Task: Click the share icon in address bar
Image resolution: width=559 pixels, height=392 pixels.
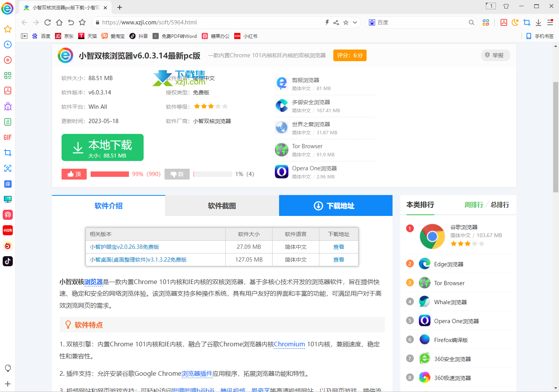Action: [x=336, y=22]
